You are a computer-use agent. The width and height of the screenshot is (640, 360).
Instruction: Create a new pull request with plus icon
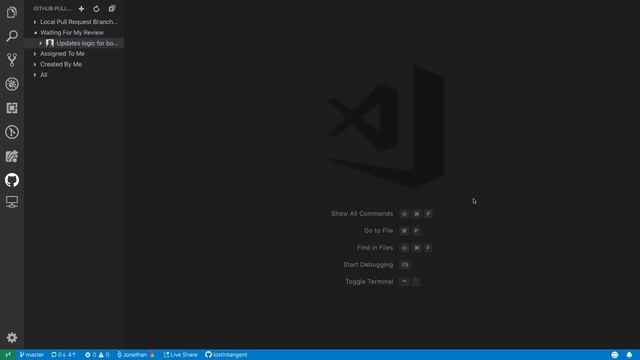(81, 9)
